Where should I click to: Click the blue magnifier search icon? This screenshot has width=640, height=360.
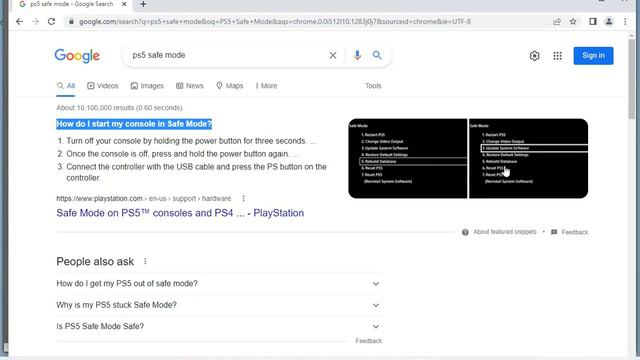click(377, 55)
